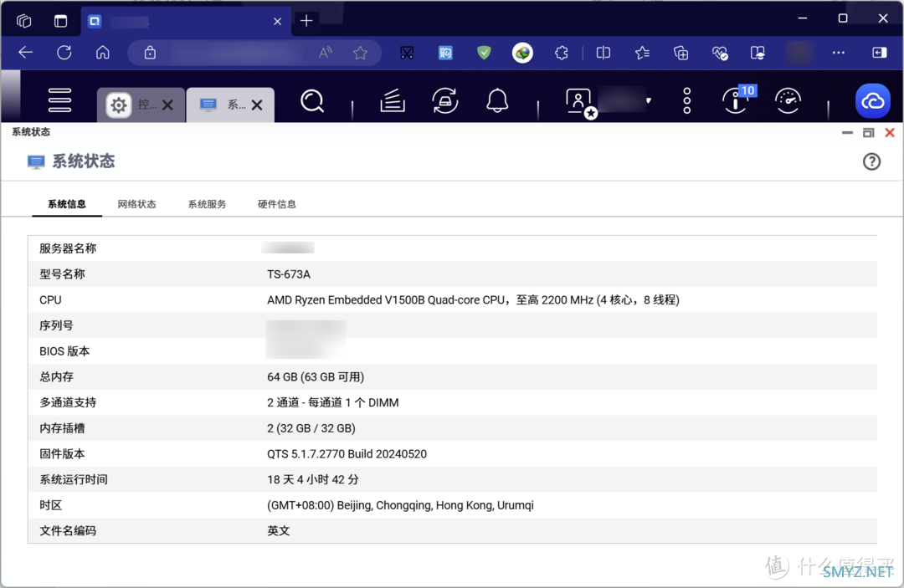The height and width of the screenshot is (588, 904).
Task: Click the memory slots 2 (32 GB / 32 GB) value
Action: (311, 428)
